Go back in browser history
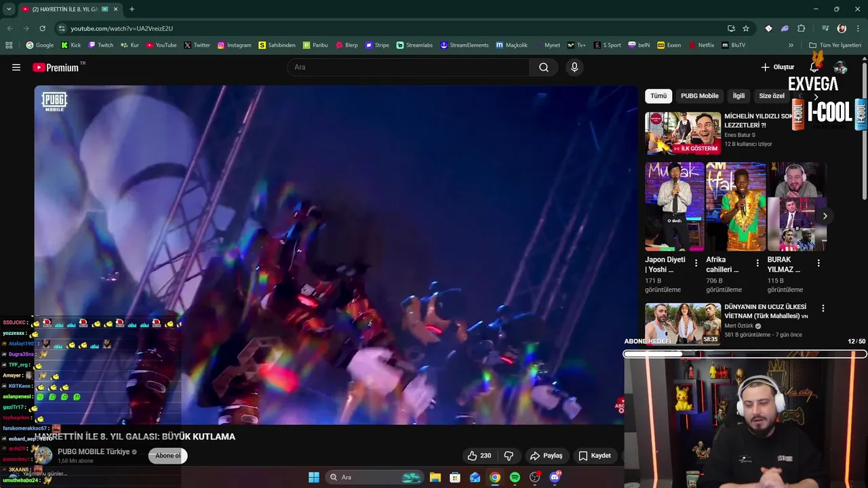Viewport: 868px width, 488px height. pos(9,28)
